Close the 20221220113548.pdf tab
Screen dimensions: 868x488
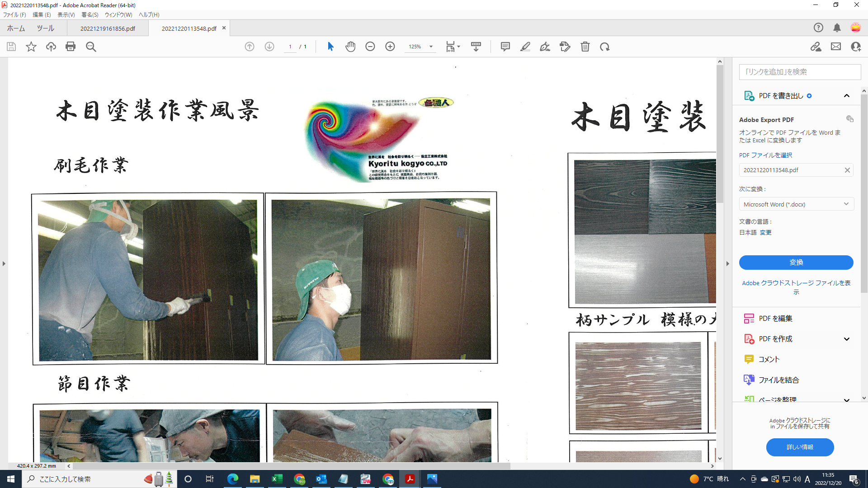click(x=224, y=28)
